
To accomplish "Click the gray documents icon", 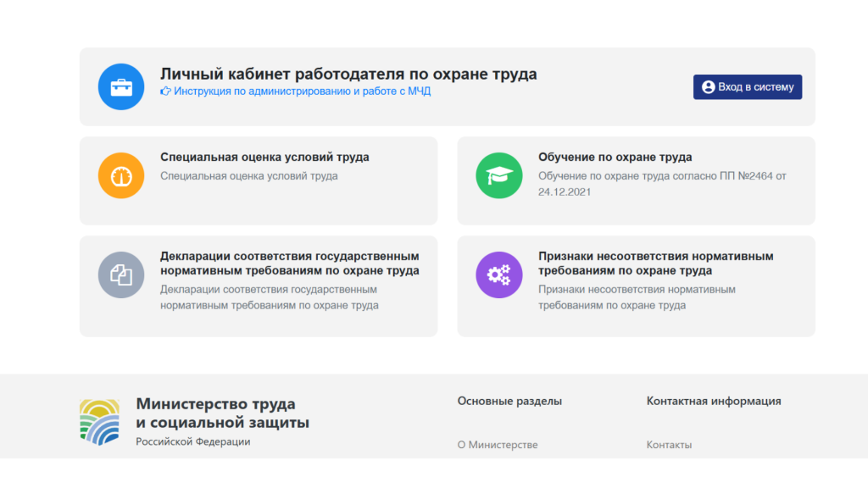I will click(121, 275).
